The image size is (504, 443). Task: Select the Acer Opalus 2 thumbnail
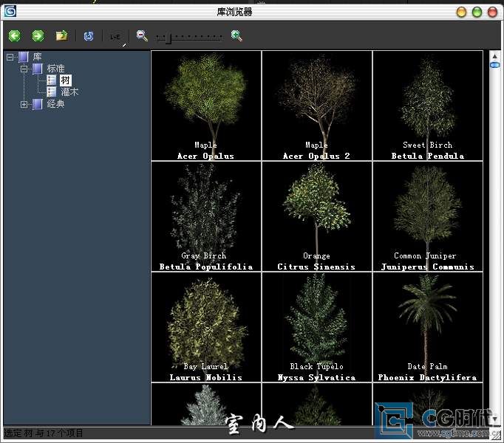click(x=317, y=106)
